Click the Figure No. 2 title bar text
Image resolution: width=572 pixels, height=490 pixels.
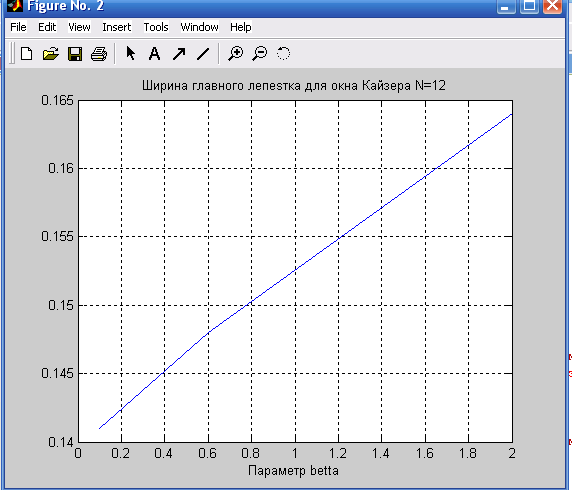pos(66,6)
